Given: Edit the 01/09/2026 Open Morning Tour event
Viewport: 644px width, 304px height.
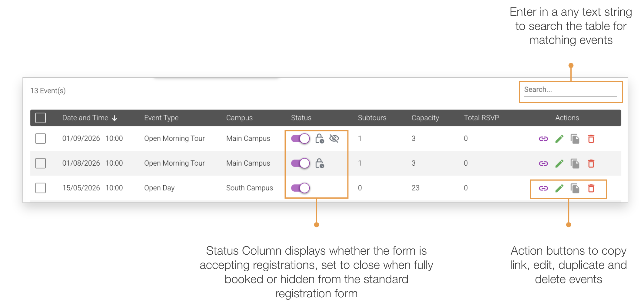Looking at the screenshot, I should [559, 139].
